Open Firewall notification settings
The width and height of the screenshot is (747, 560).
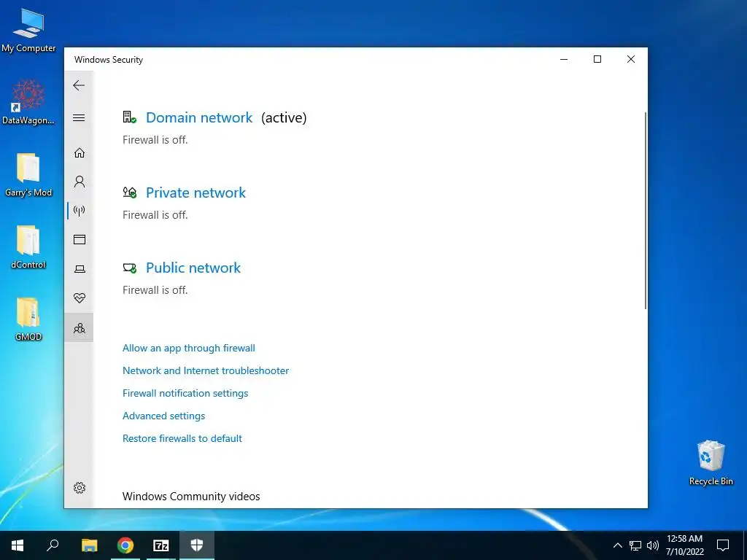[x=185, y=393]
